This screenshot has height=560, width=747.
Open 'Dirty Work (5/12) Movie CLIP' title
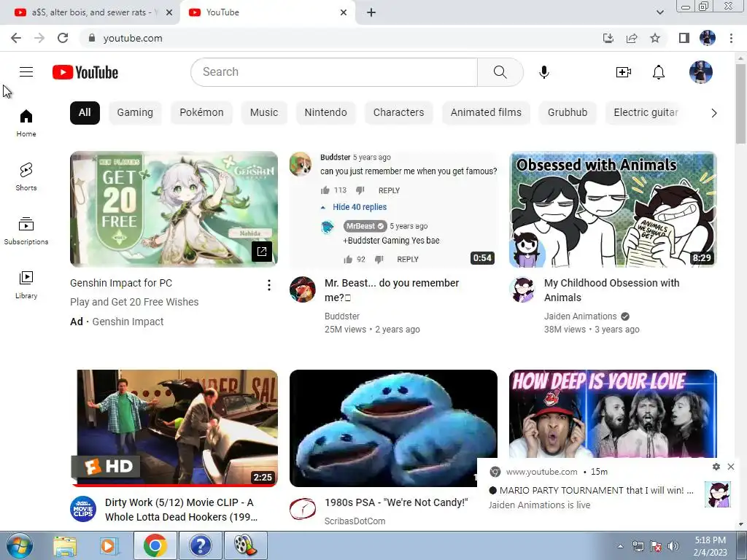(x=181, y=510)
